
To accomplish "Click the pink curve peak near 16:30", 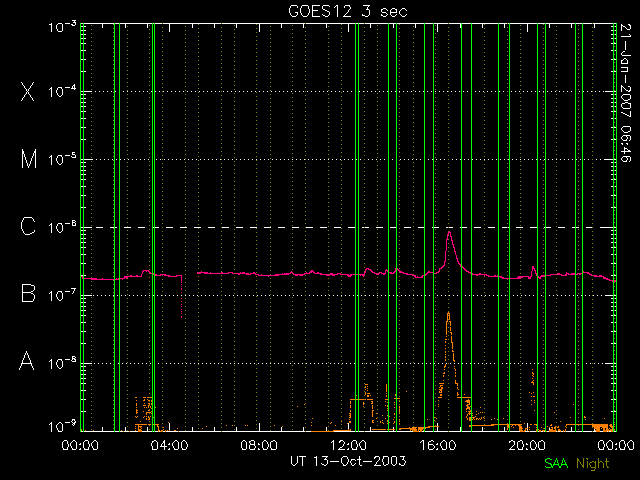I will (x=449, y=233).
